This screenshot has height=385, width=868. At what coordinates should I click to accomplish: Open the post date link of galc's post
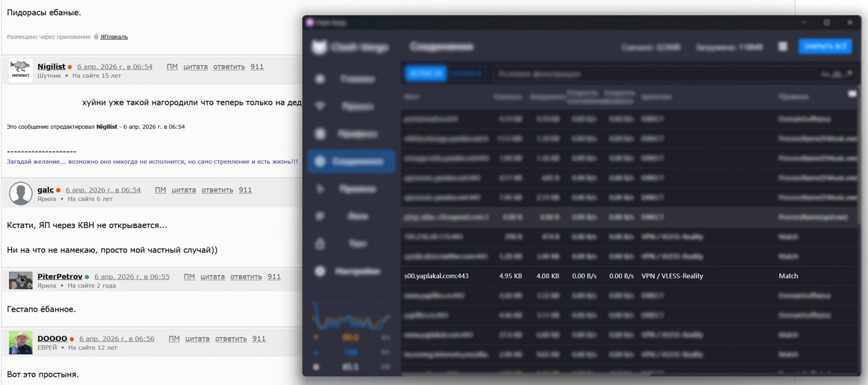click(x=103, y=190)
